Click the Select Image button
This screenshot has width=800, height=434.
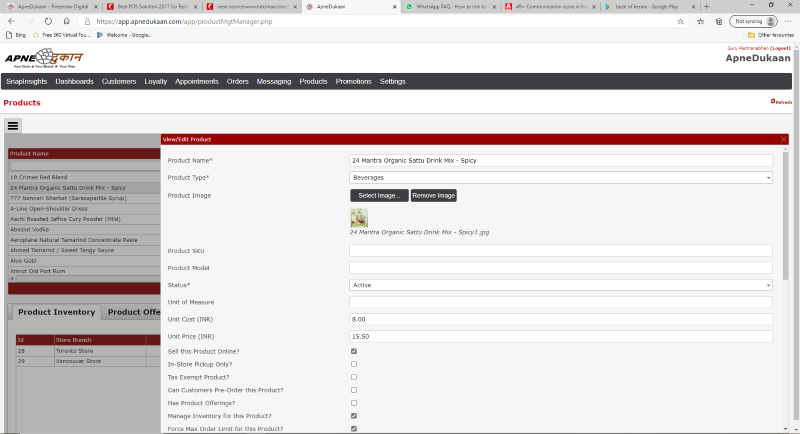click(x=379, y=195)
